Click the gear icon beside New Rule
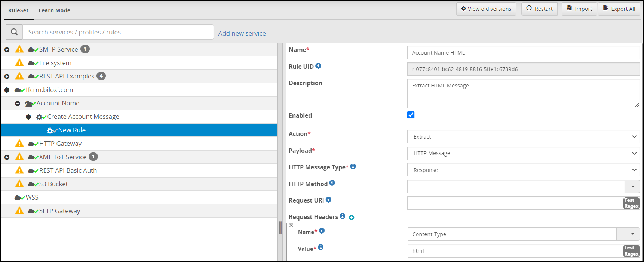Viewport: 644px width, 262px height. click(x=51, y=130)
